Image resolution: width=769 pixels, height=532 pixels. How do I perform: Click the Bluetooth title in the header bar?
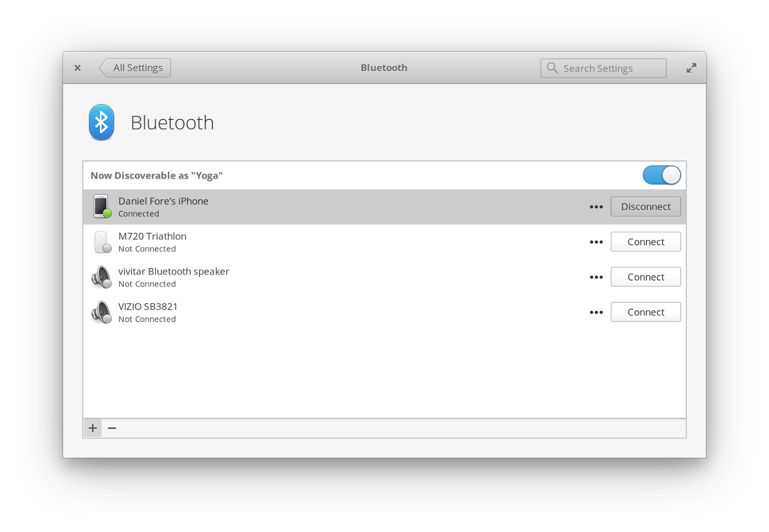pyautogui.click(x=384, y=68)
